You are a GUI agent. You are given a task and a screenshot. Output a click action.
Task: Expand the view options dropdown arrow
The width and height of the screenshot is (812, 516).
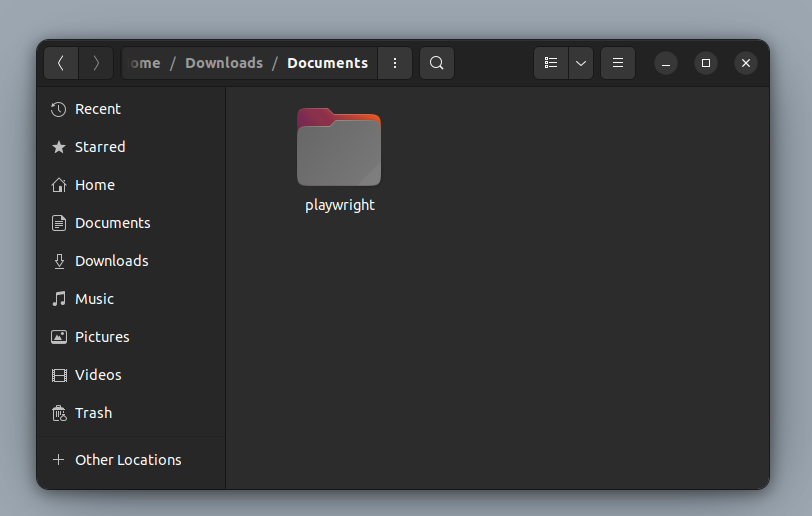coord(581,63)
